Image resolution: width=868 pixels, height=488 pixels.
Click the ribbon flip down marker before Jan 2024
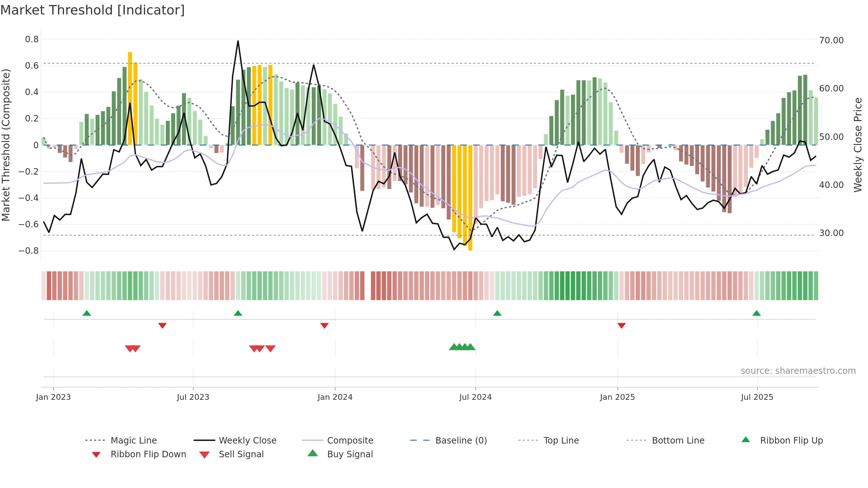324,326
